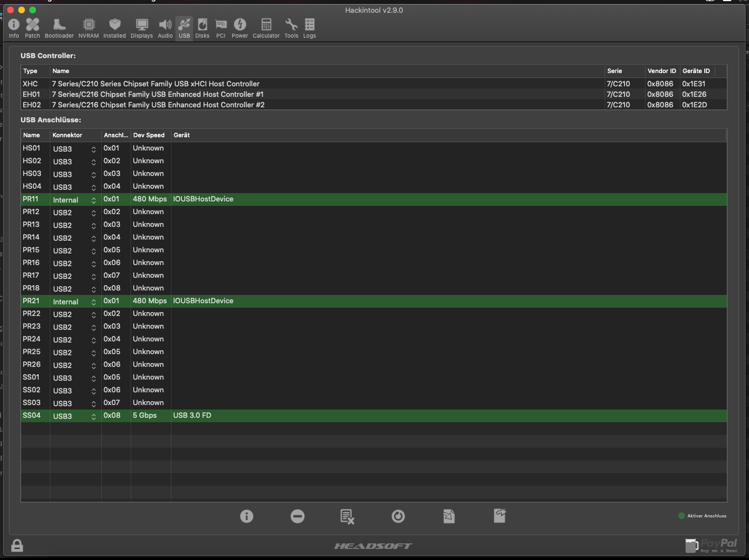Open the Audio toolbar section

(x=165, y=28)
